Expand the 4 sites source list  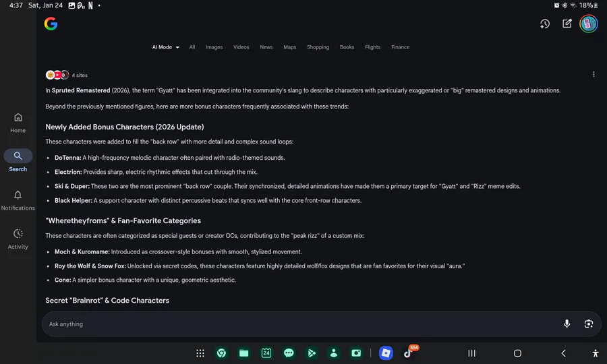[67, 75]
